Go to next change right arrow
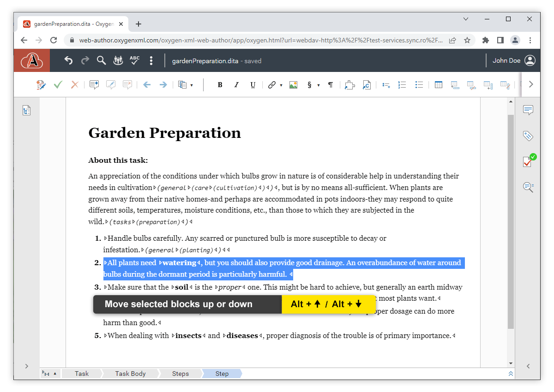The height and width of the screenshot is (392, 554). (163, 85)
